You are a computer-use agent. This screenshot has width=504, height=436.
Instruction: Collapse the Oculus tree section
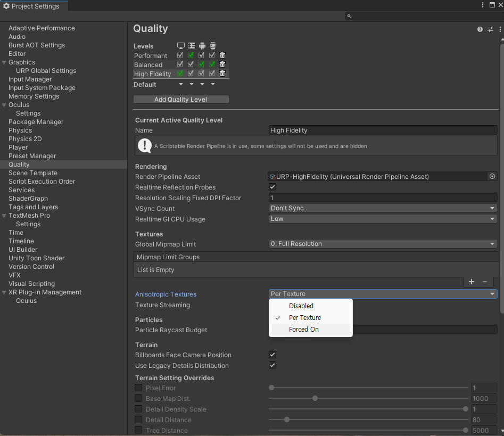(x=4, y=105)
